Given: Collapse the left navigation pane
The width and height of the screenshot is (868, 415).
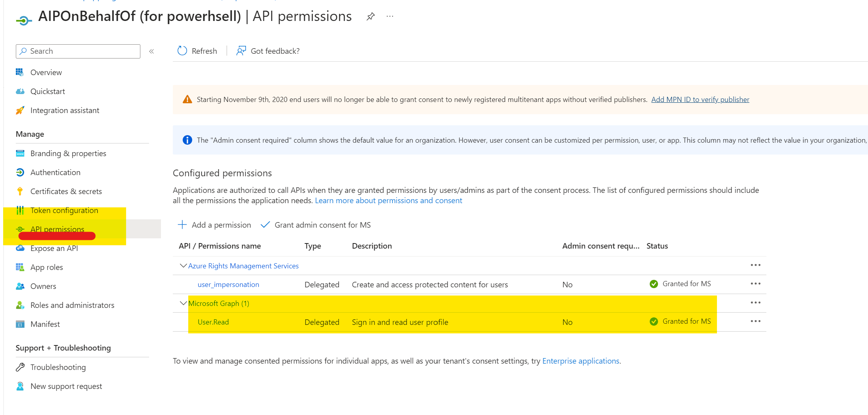Looking at the screenshot, I should (151, 51).
